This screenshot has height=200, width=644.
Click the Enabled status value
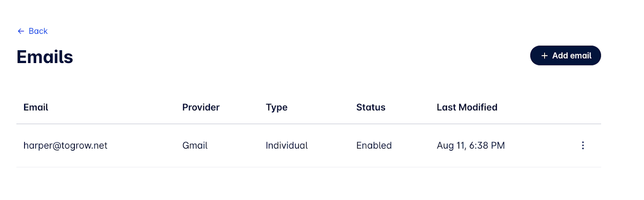(374, 145)
